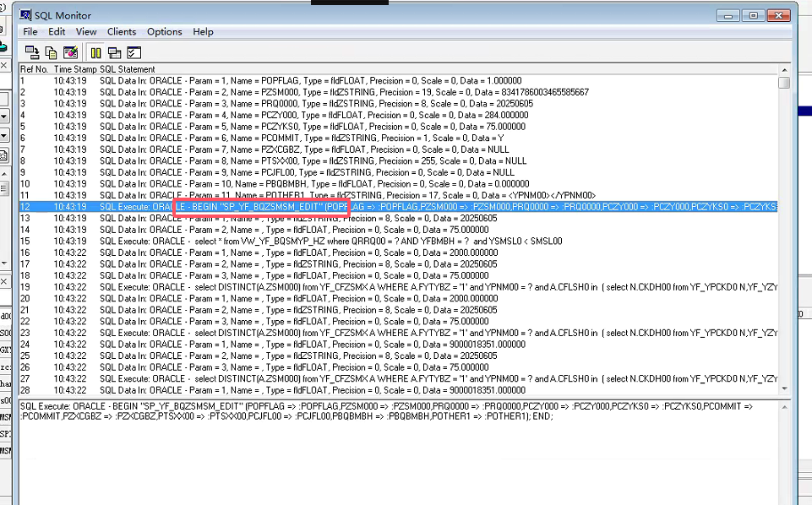
Task: Select row 23 SQL Execute statement
Action: click(x=398, y=333)
